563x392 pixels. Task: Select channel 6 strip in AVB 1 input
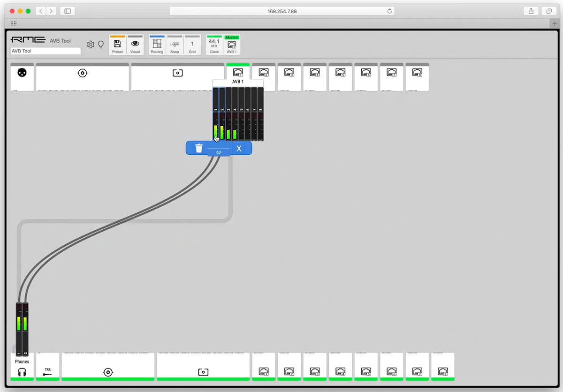click(x=248, y=114)
